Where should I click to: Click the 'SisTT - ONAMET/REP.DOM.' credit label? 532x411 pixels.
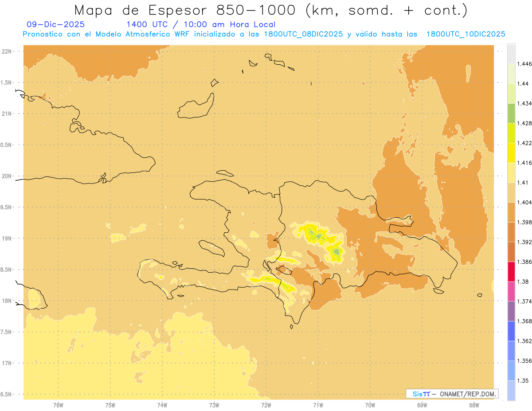[452, 394]
